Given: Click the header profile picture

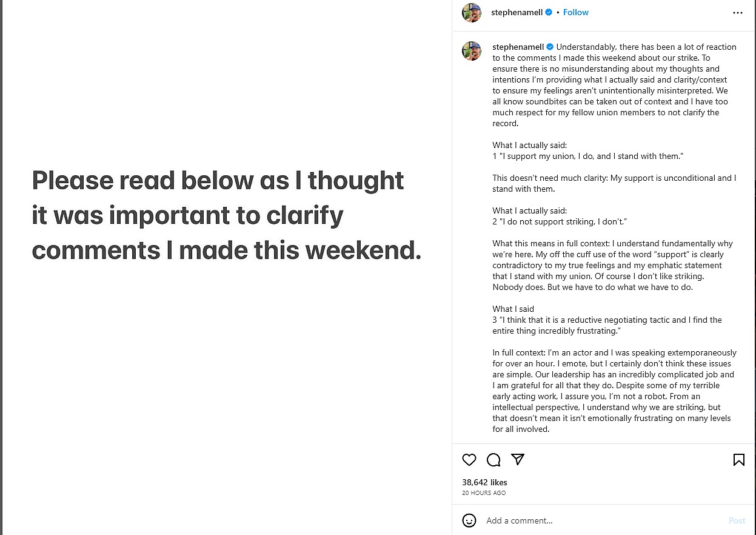Looking at the screenshot, I should pyautogui.click(x=472, y=13).
